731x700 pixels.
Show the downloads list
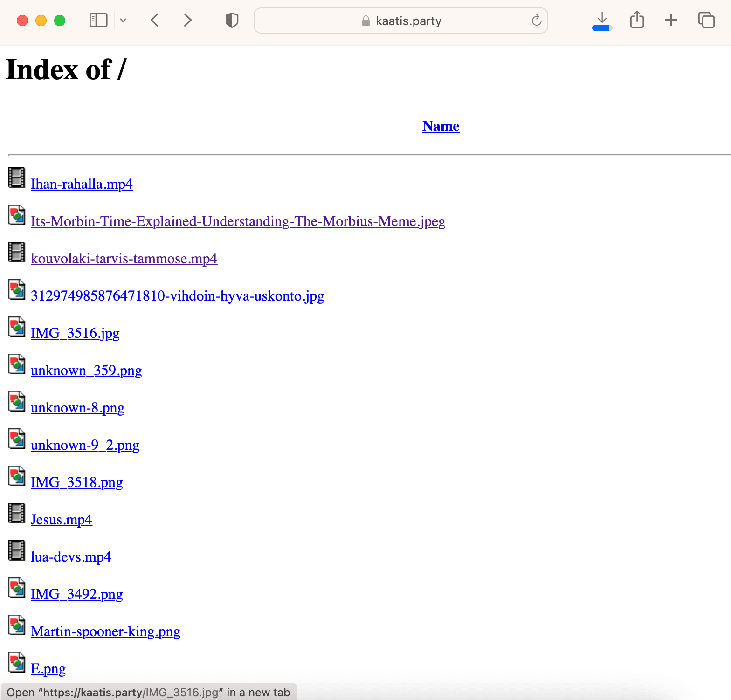(x=602, y=18)
